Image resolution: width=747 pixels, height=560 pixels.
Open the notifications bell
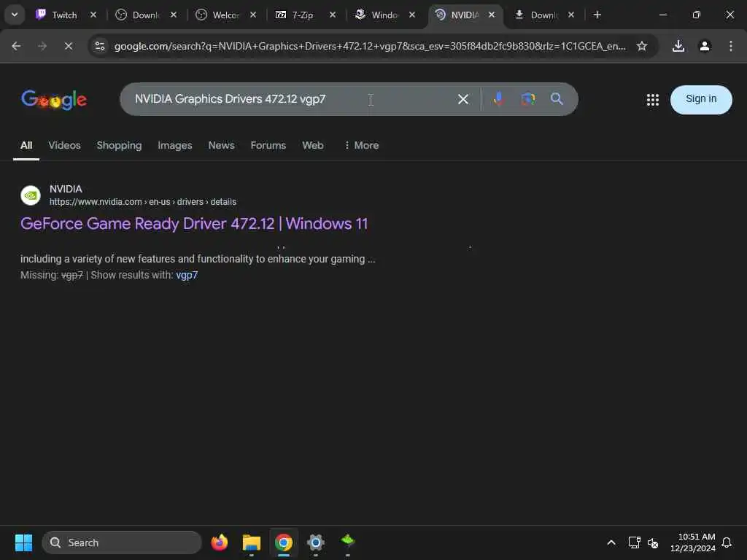click(x=727, y=542)
